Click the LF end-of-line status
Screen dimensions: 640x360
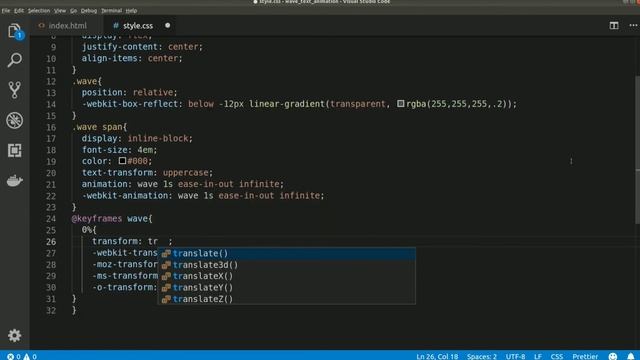click(538, 356)
